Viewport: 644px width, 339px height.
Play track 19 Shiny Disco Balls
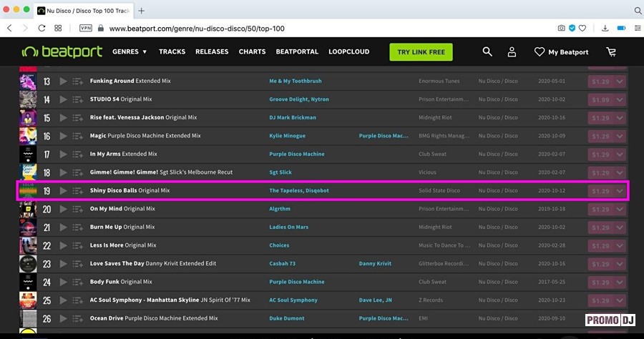point(63,191)
